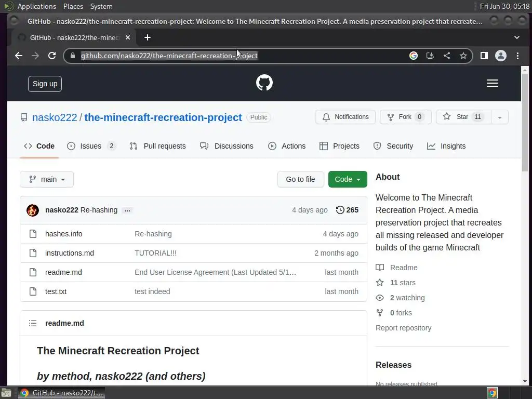Click the GitHub Octocat logo
This screenshot has height=399, width=532.
264,83
